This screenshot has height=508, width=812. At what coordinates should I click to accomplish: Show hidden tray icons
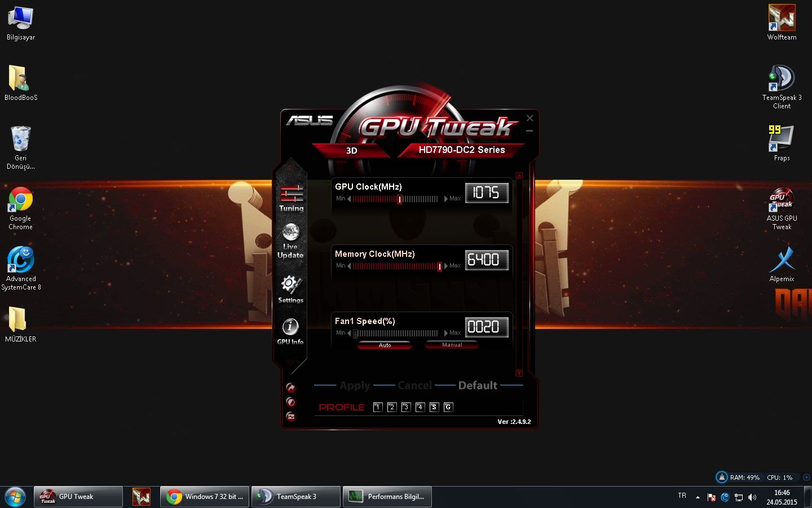(x=698, y=497)
